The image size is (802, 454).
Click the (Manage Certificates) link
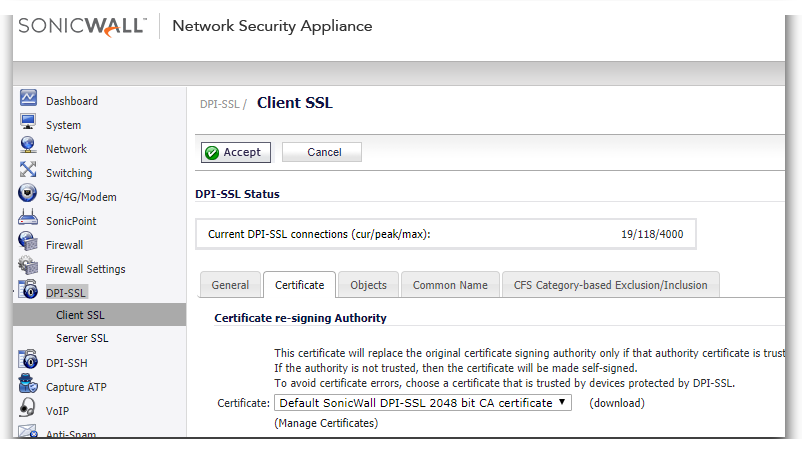[x=326, y=423]
